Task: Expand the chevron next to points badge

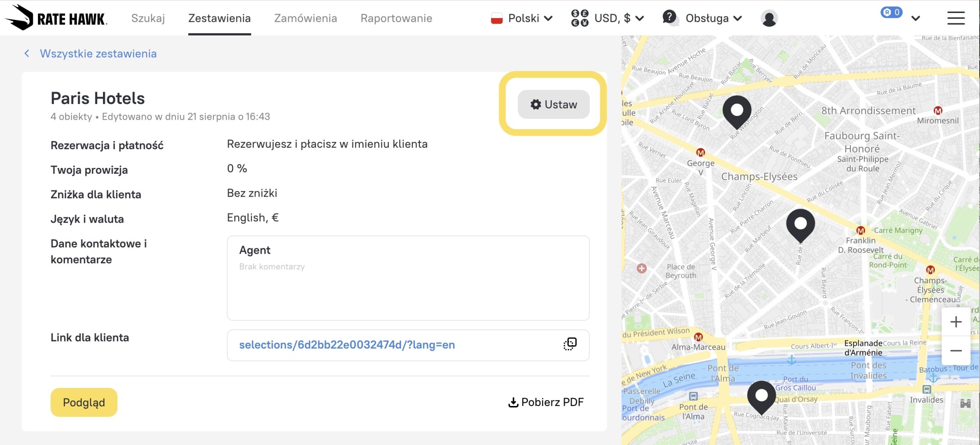Action: point(915,18)
